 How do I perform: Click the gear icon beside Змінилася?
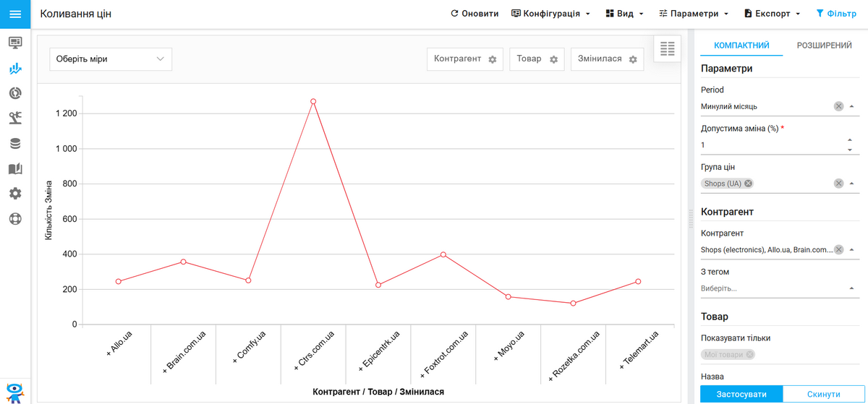click(633, 59)
